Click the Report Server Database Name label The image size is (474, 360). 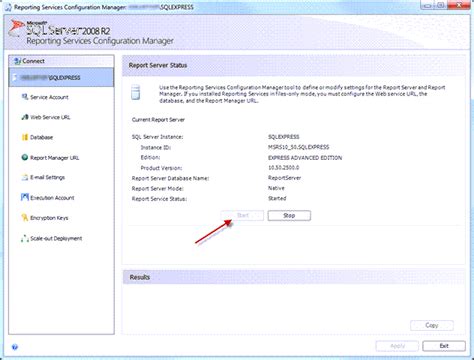point(170,178)
